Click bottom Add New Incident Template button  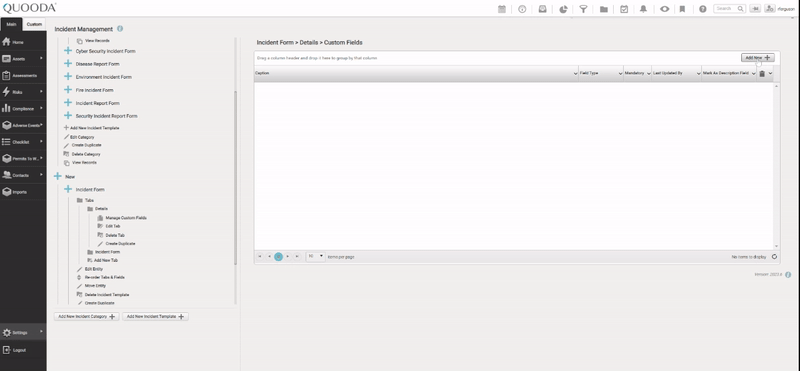point(155,316)
